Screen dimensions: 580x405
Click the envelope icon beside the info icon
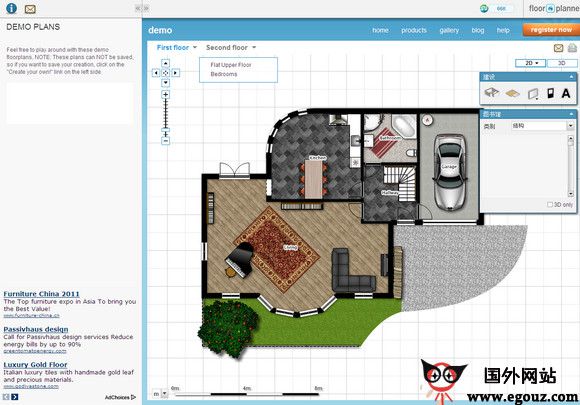30,9
